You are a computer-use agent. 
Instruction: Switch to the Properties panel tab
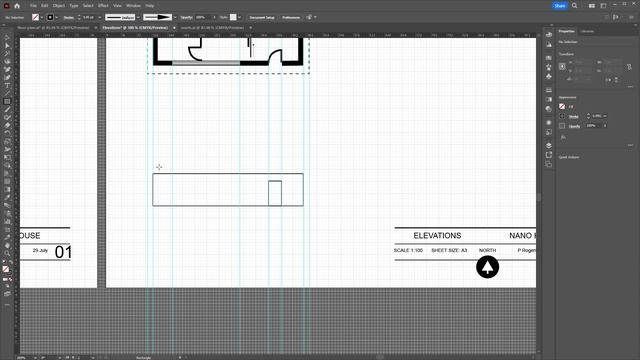[567, 31]
